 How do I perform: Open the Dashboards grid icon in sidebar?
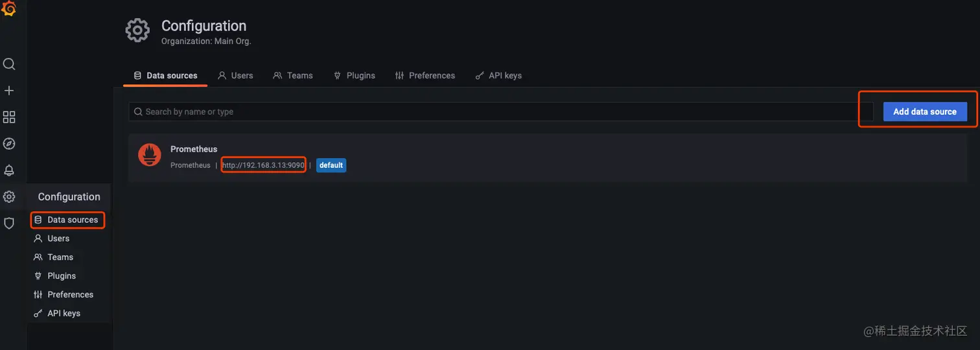9,117
